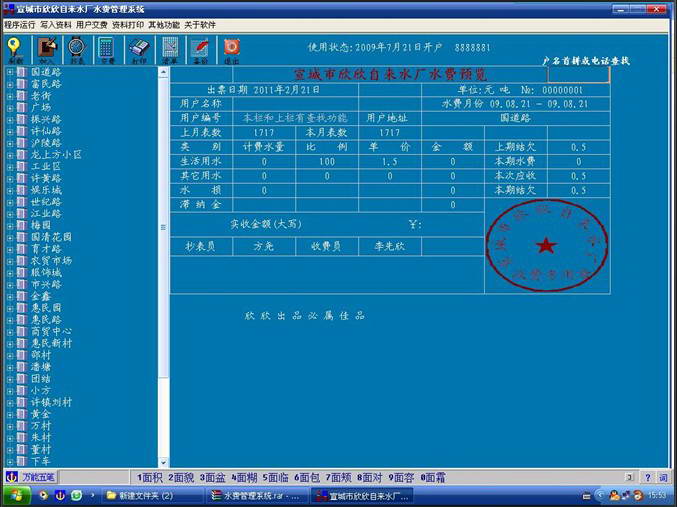Click the green quick launch icon in taskbar

pyautogui.click(x=76, y=495)
